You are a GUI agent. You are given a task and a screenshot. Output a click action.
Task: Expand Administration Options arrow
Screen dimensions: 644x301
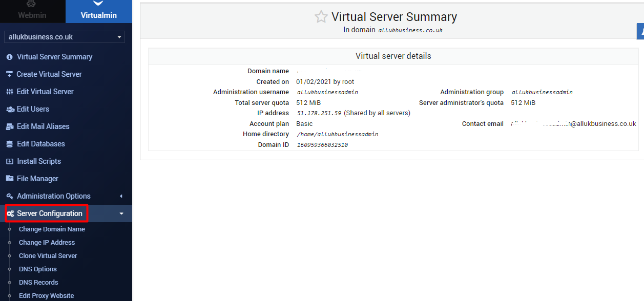[121, 196]
